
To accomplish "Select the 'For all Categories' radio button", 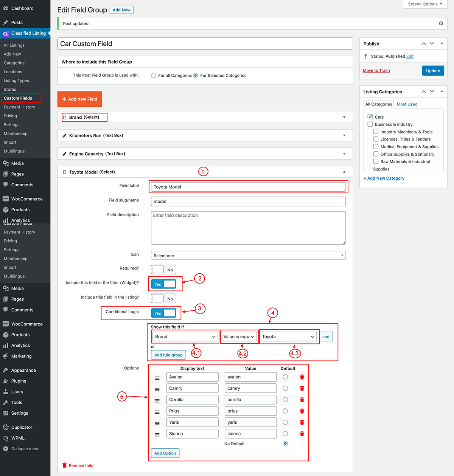I will [x=154, y=75].
